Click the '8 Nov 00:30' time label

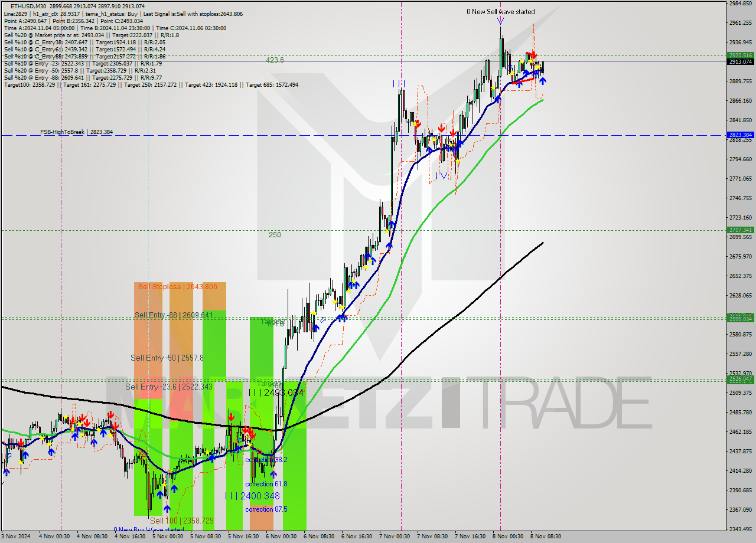coord(508,537)
